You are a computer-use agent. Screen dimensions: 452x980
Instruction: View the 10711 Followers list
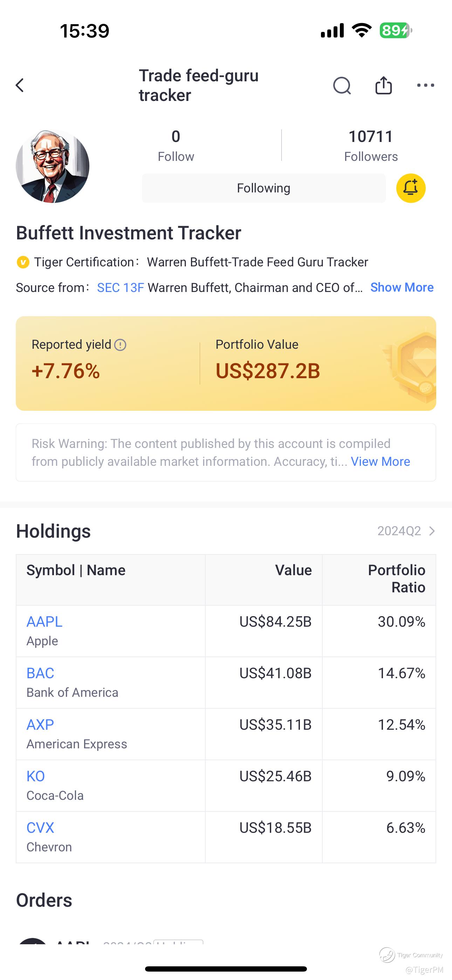pos(371,145)
